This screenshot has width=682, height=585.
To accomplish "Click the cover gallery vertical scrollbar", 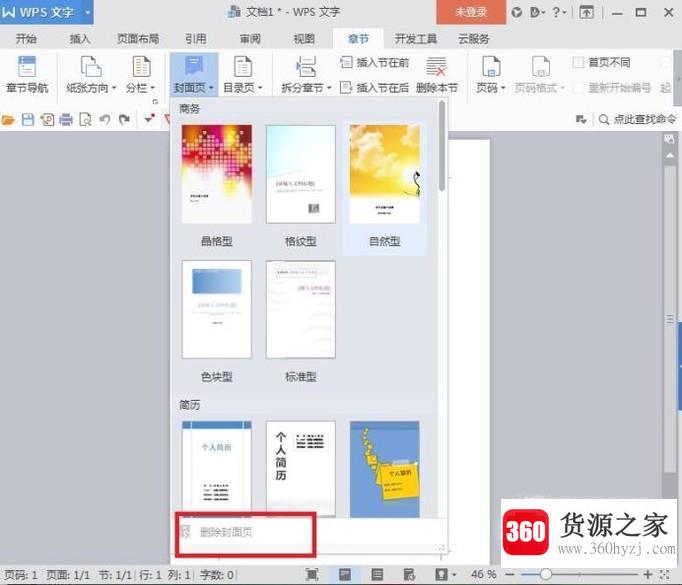I will point(442,146).
